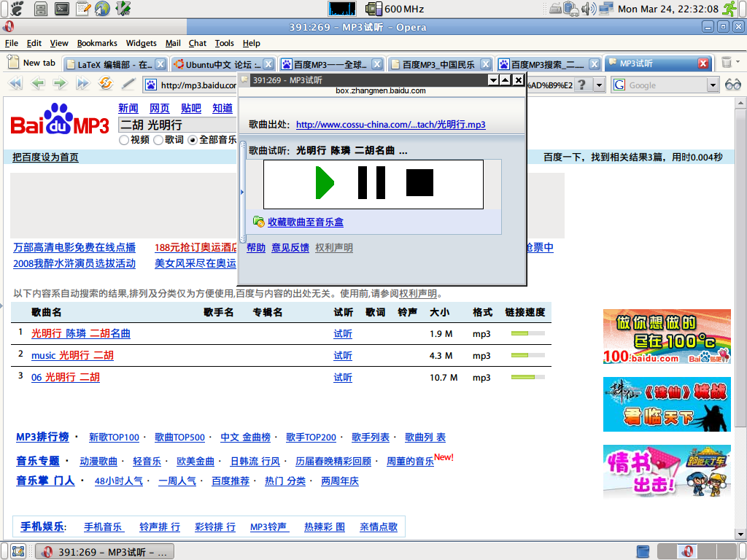Screen dimensions: 747x560
Task: Launch the file cabinet launcher in the top panel
Action: click(x=41, y=9)
